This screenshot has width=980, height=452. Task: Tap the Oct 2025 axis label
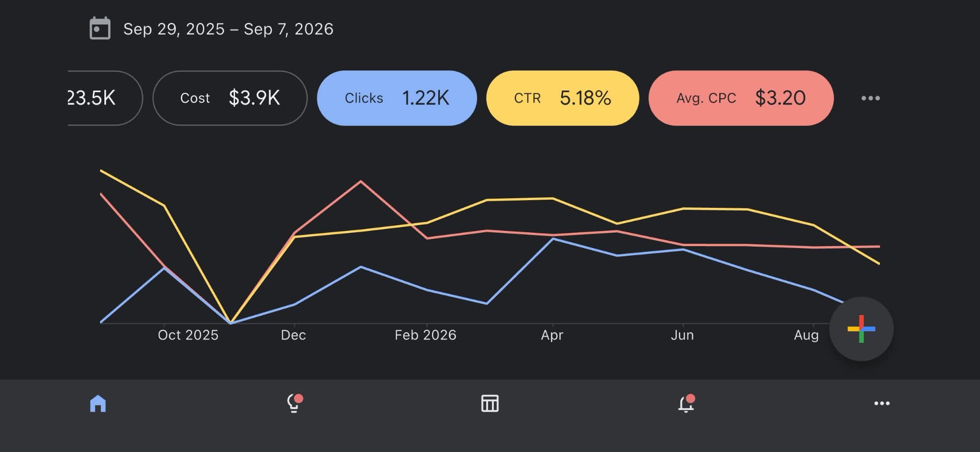pos(188,335)
